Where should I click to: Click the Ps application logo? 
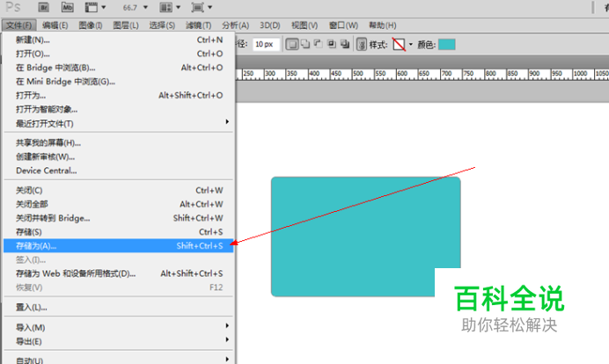click(13, 7)
